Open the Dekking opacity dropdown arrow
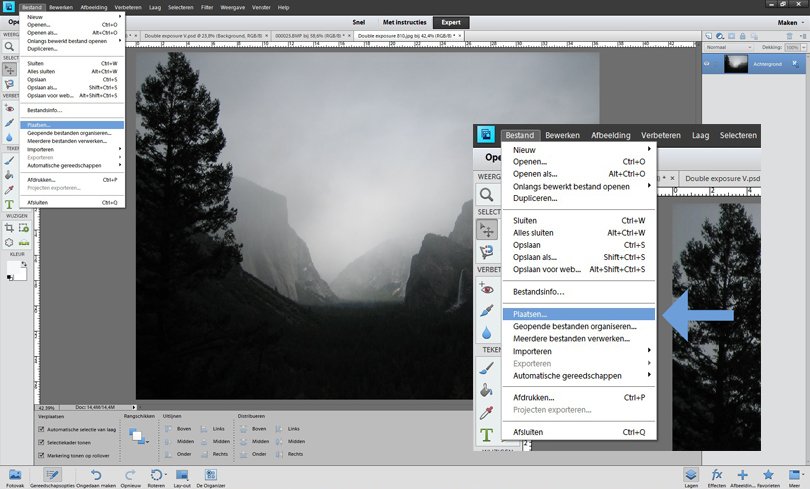This screenshot has width=810, height=489. [x=803, y=47]
